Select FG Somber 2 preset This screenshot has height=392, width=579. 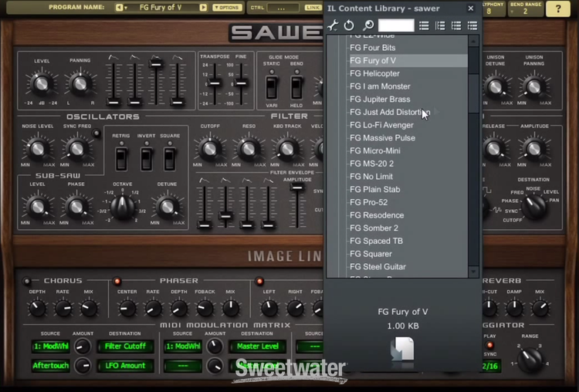click(x=374, y=228)
